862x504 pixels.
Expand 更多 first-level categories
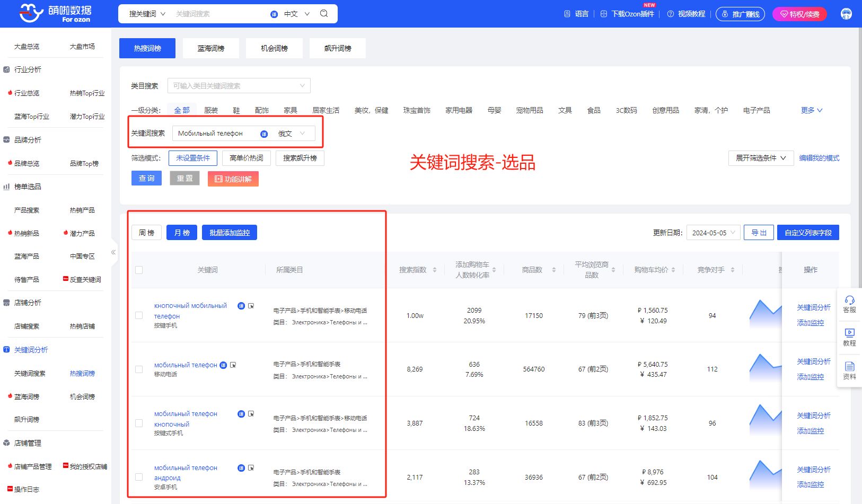812,110
